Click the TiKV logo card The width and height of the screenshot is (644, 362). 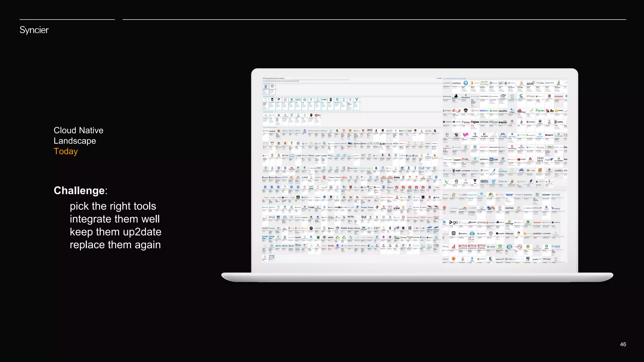pos(318,116)
